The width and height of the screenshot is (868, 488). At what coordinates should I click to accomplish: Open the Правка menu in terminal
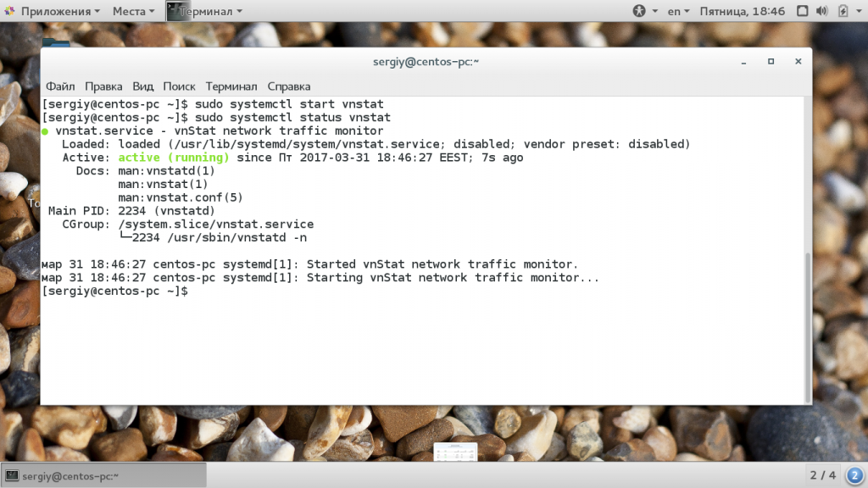tap(103, 86)
